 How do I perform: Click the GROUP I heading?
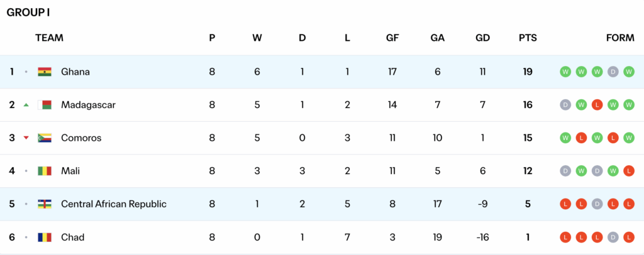coord(28,12)
